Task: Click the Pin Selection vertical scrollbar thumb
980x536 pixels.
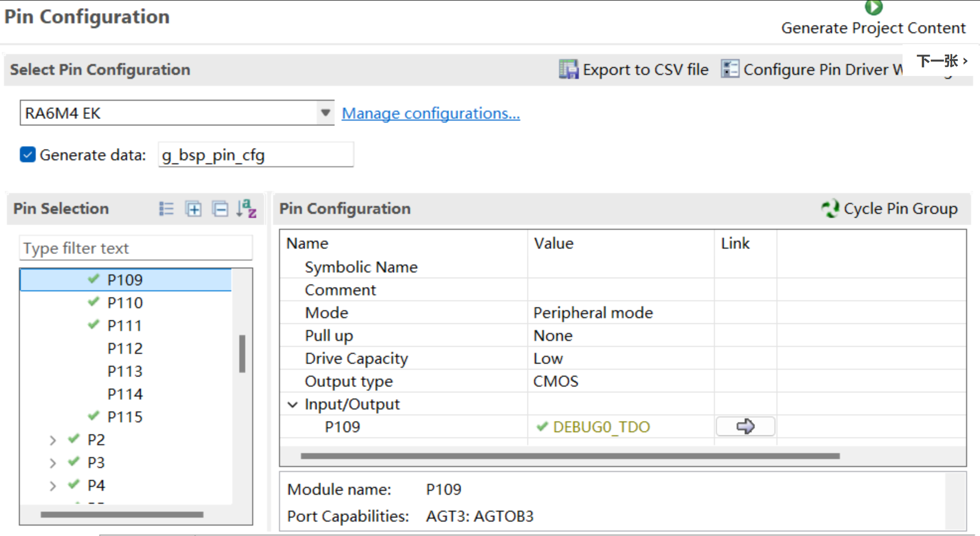Action: [242, 354]
